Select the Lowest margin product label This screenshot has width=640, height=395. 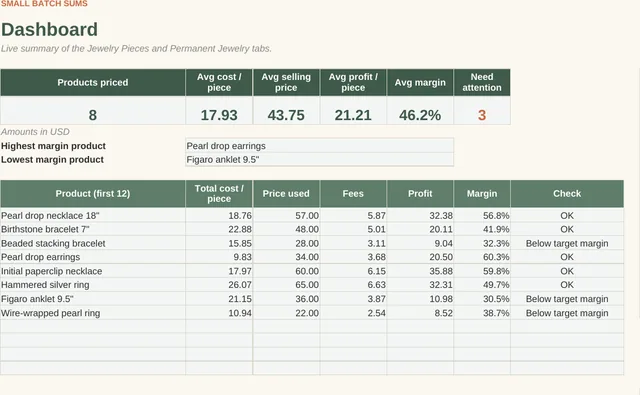[52, 160]
